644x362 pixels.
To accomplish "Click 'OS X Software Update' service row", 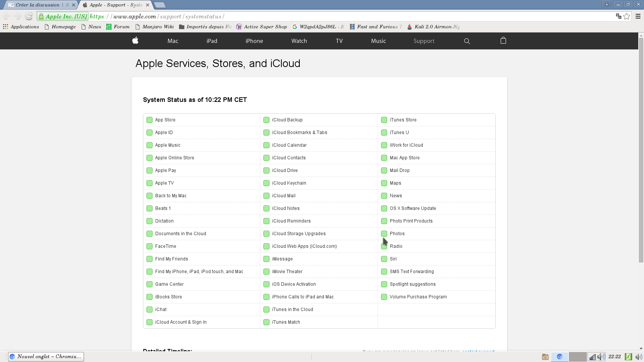I will click(437, 208).
